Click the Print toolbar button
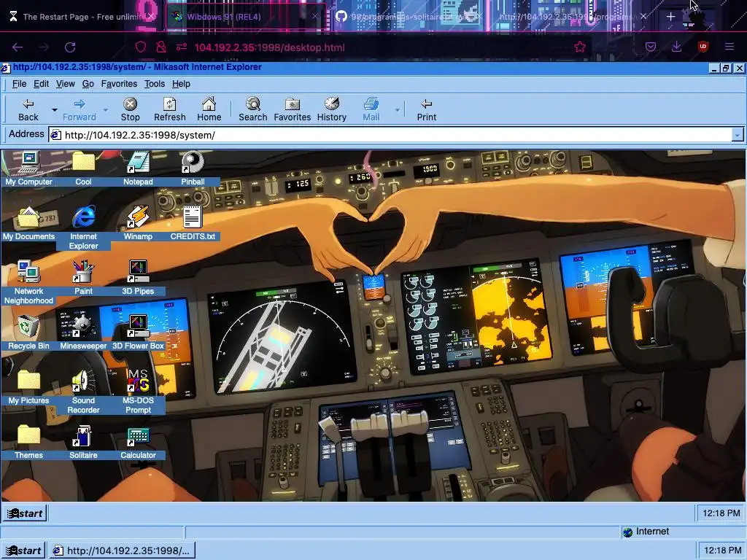Screen dimensions: 747x560 [426, 110]
